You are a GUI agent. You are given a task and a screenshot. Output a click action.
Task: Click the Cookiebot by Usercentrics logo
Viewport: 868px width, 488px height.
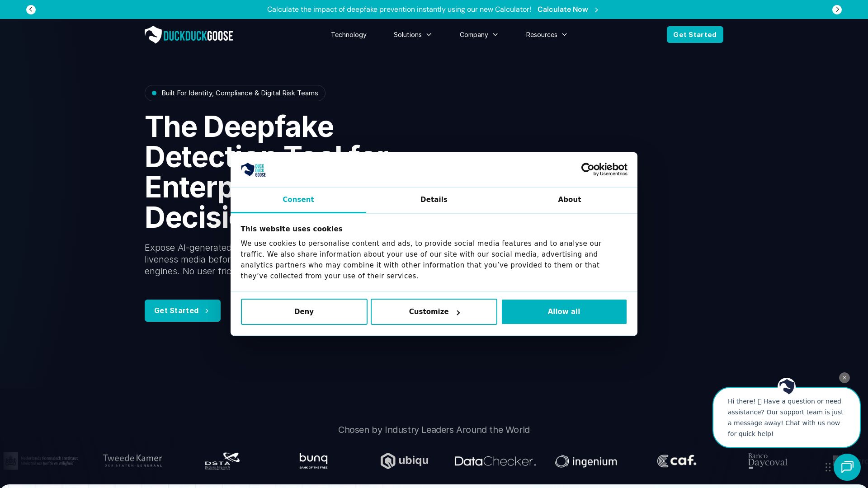tap(604, 169)
